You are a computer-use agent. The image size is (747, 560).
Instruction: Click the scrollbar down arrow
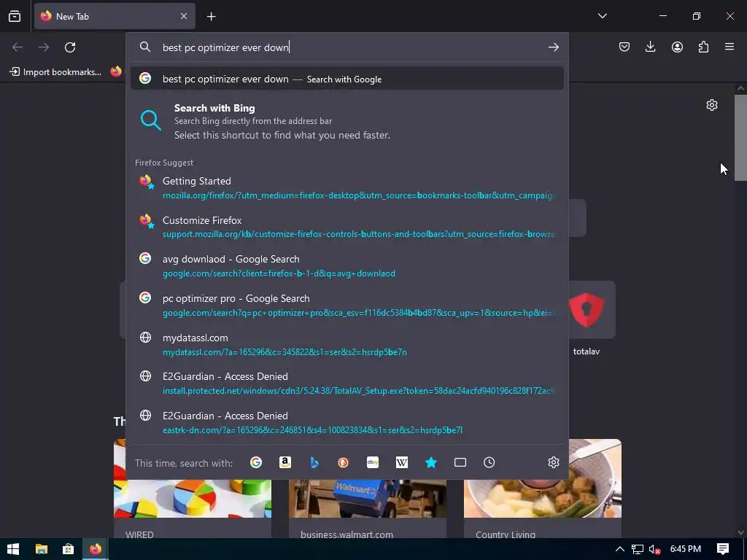click(x=740, y=532)
